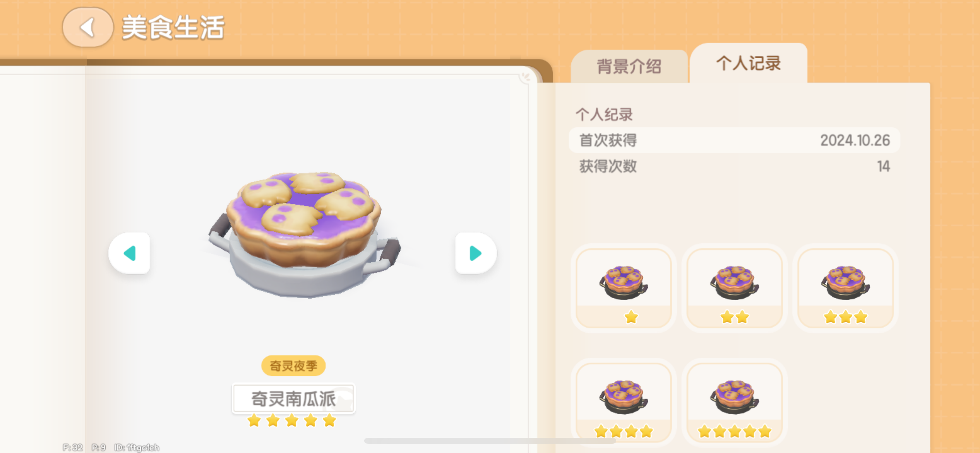
Task: Select the three-star pumpkin pie thumbnail
Action: click(846, 288)
